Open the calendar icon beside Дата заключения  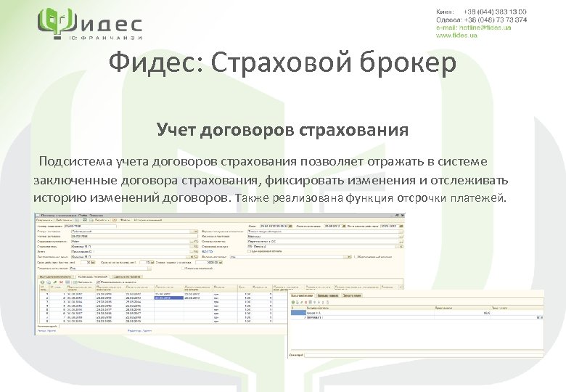pos(344,226)
